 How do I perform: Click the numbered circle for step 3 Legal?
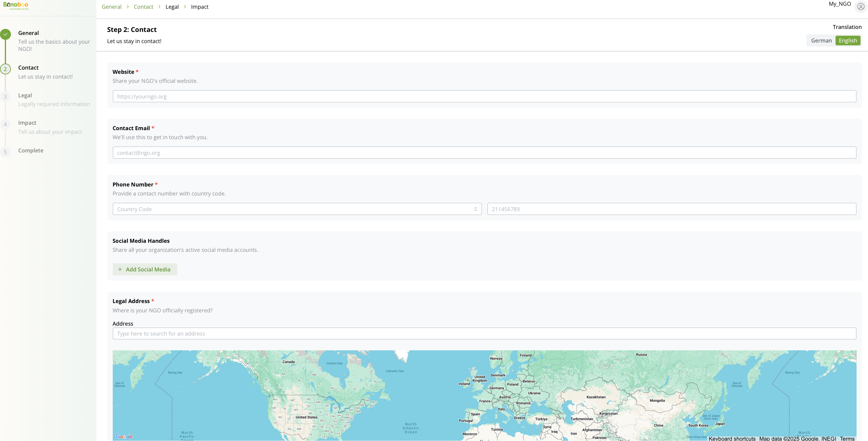tap(5, 97)
